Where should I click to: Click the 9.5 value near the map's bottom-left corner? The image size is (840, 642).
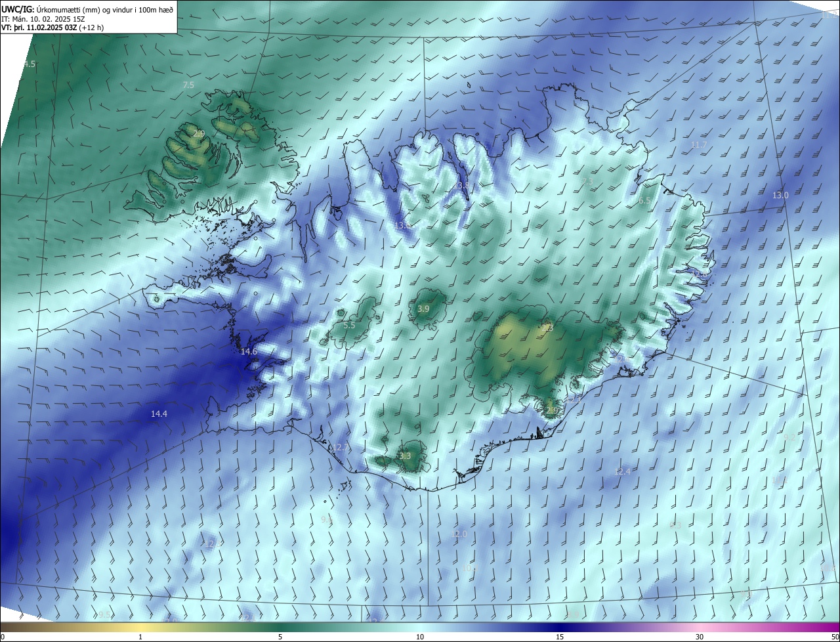pyautogui.click(x=104, y=614)
